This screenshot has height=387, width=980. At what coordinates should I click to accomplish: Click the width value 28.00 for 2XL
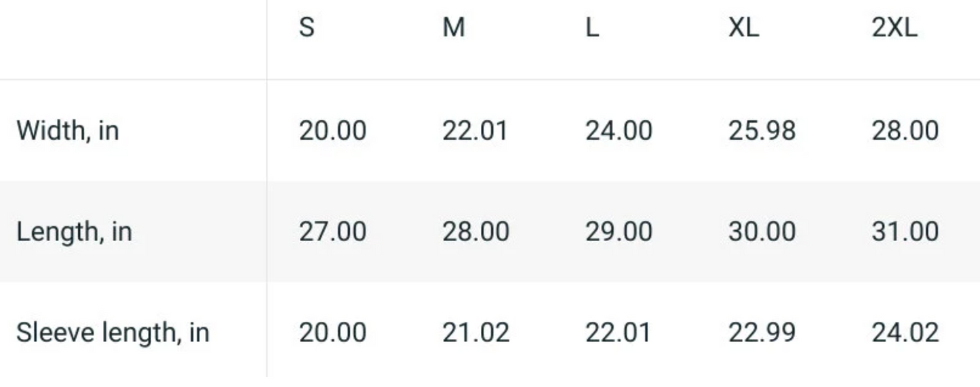pos(905,130)
